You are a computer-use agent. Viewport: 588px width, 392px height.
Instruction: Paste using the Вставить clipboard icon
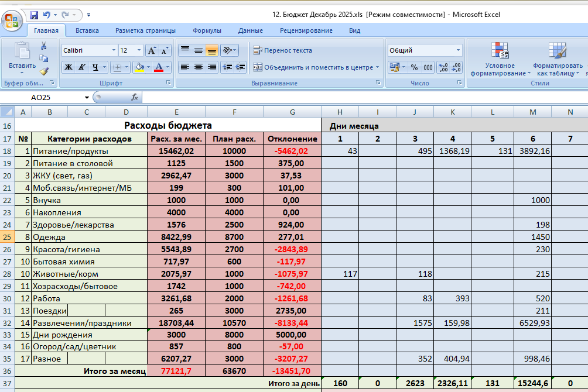coord(22,51)
